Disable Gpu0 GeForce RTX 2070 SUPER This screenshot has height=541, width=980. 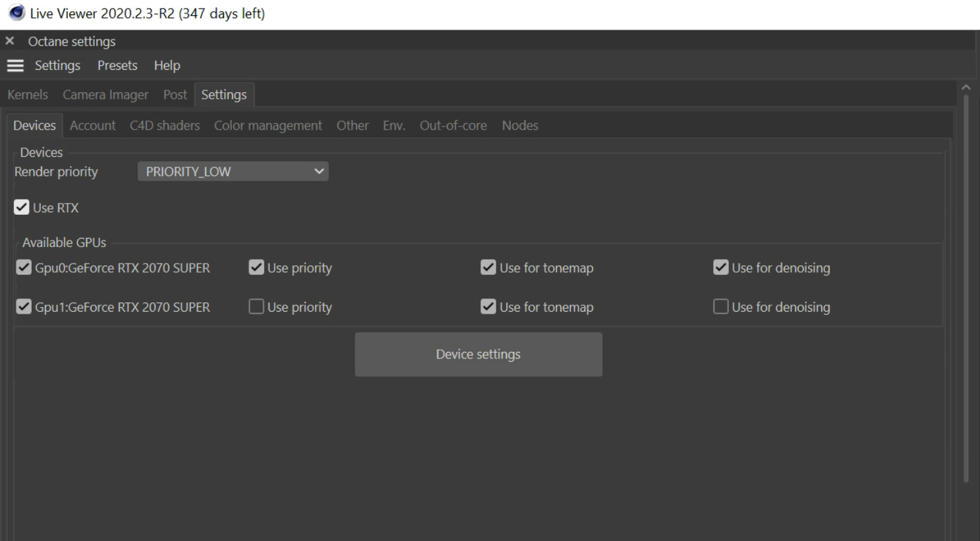coord(24,268)
